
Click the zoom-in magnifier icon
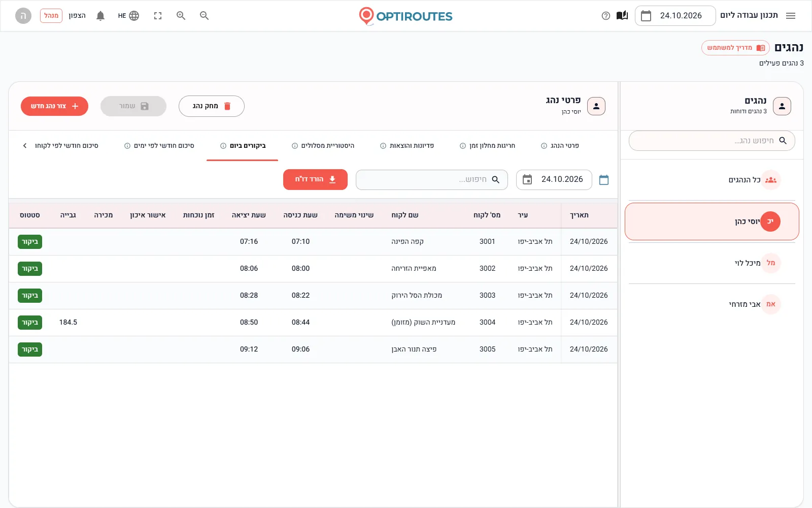(x=181, y=16)
